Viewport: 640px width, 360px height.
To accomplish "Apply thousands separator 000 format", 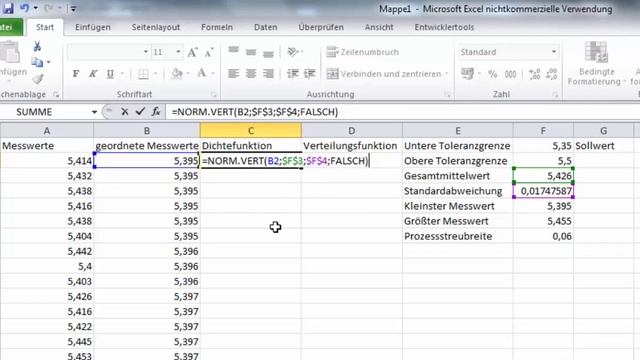I will [510, 74].
